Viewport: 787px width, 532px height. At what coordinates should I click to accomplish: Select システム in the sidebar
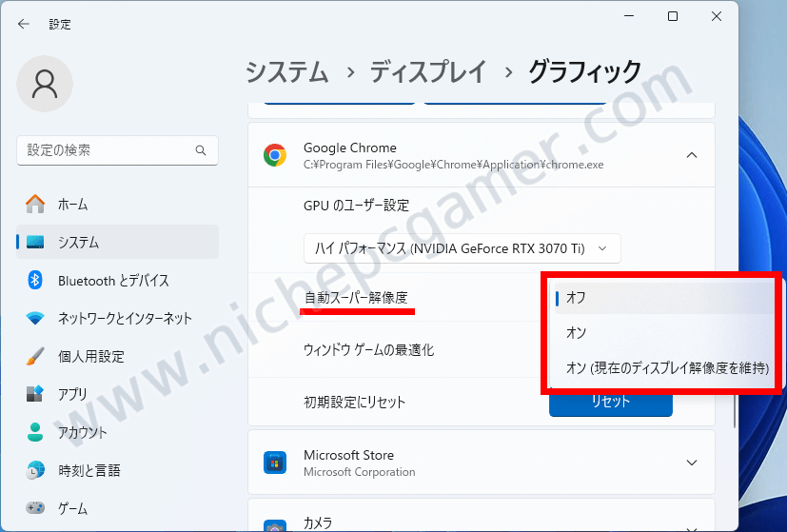(x=117, y=242)
